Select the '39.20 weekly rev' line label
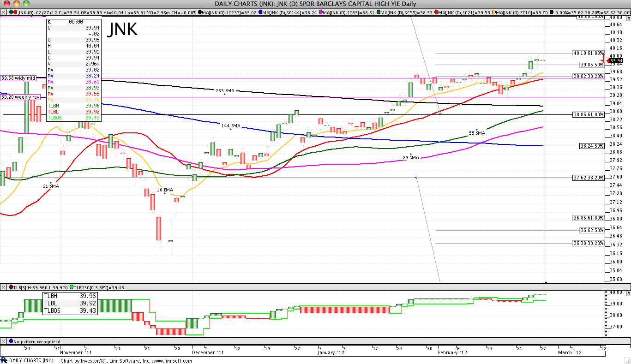The height and width of the screenshot is (364, 631). pyautogui.click(x=20, y=97)
